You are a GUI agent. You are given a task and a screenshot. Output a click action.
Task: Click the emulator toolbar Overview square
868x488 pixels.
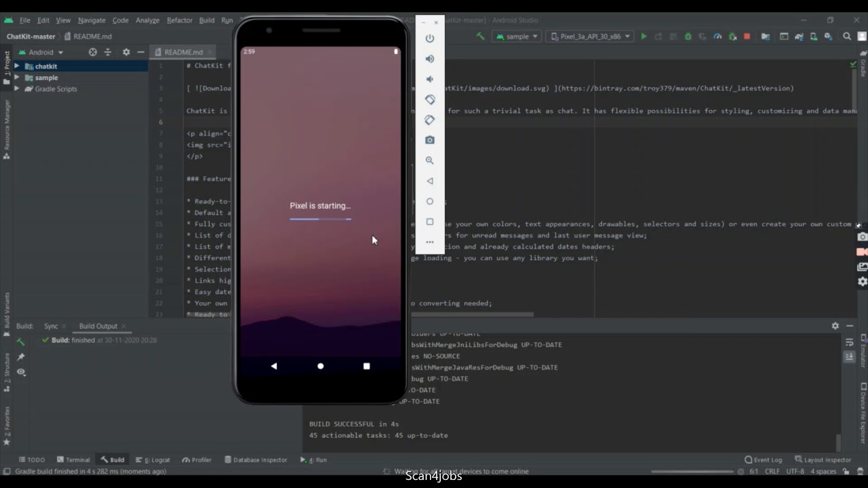(429, 222)
